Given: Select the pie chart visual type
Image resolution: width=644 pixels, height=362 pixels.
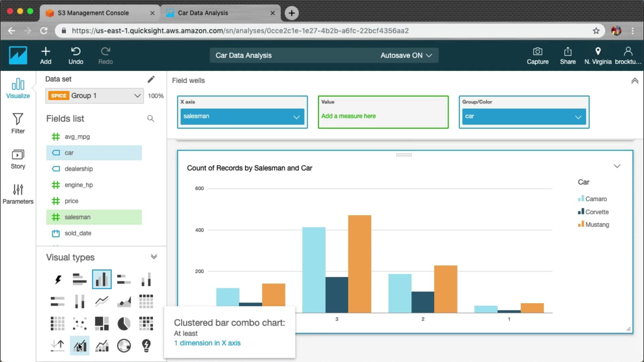Looking at the screenshot, I should [x=124, y=324].
